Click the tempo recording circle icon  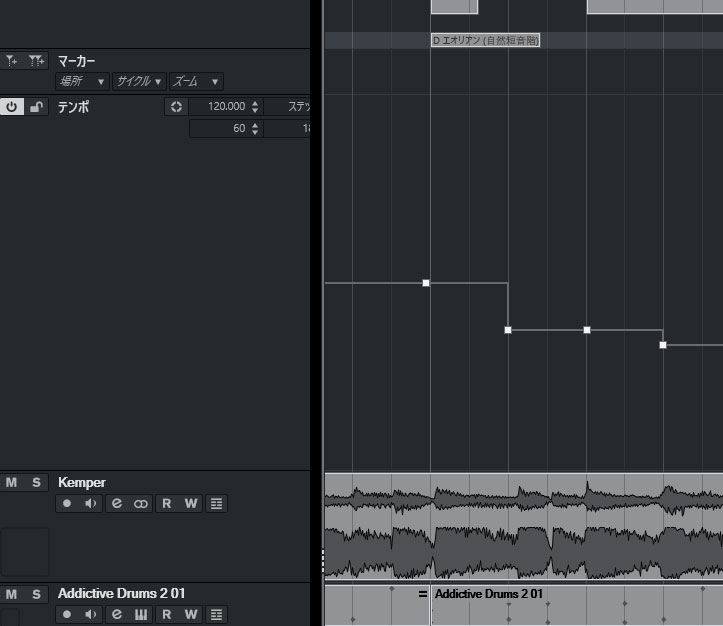point(176,107)
